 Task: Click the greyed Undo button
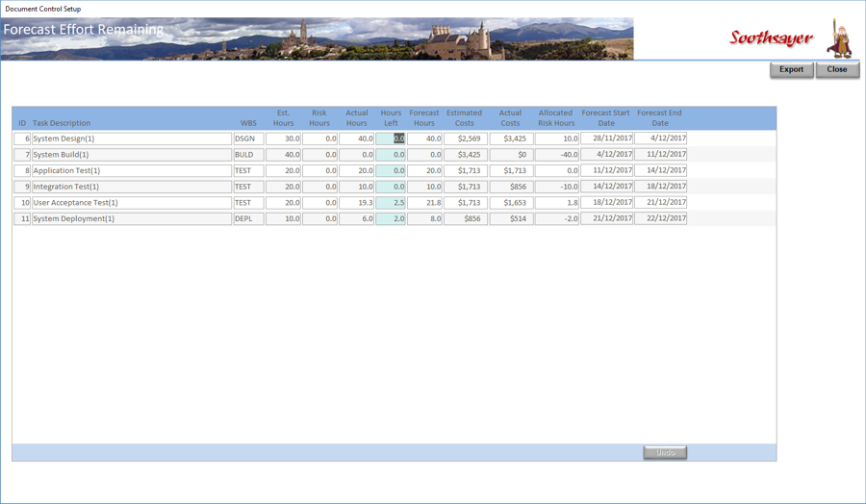665,453
